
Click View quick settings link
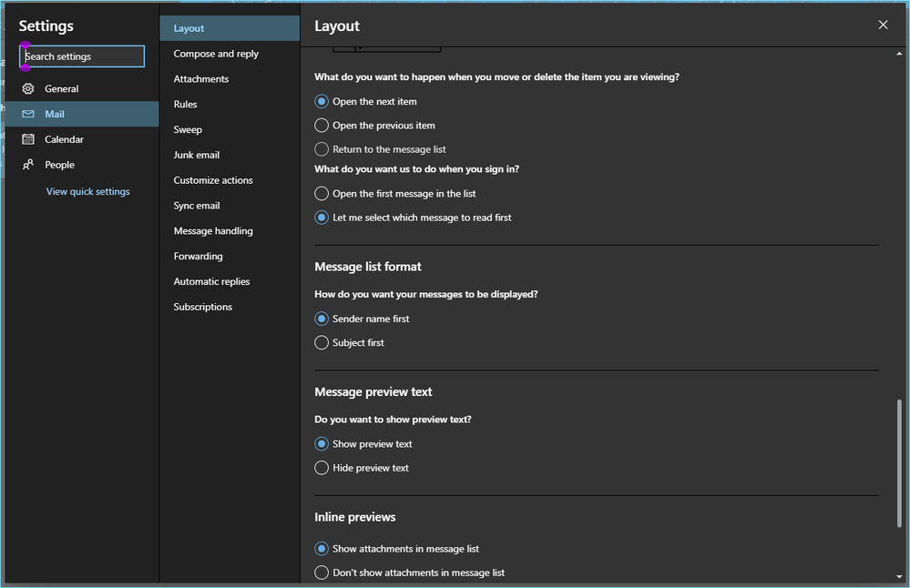(x=88, y=192)
